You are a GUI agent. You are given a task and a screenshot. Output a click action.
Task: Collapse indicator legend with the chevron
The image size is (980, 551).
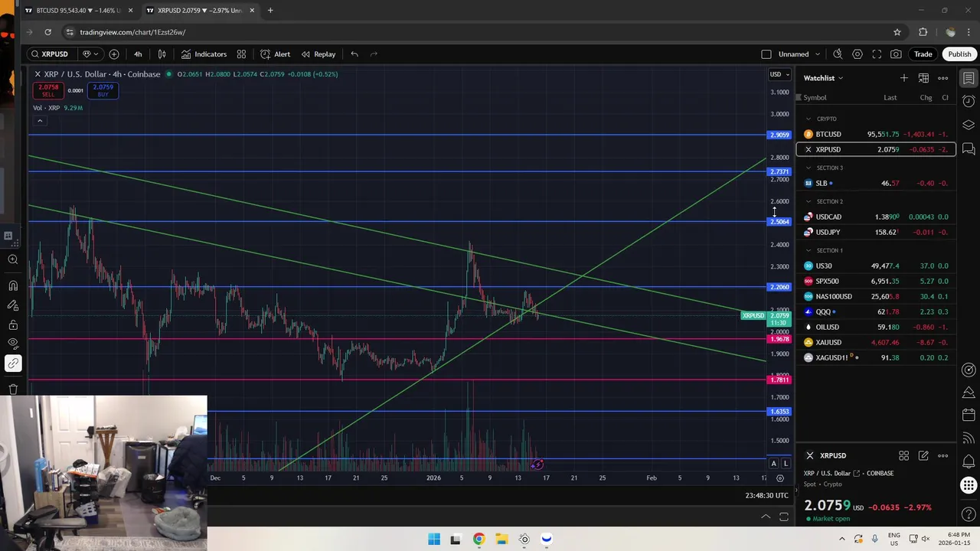(40, 121)
